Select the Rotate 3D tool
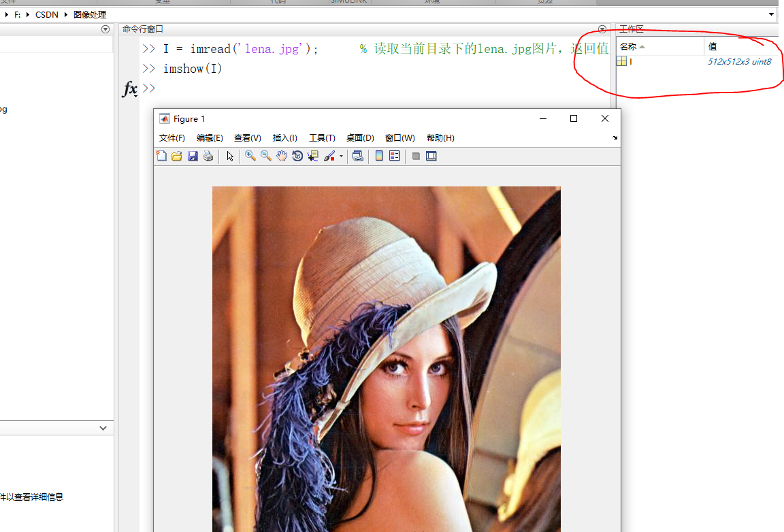Screen dimensions: 784x532 click(297, 156)
